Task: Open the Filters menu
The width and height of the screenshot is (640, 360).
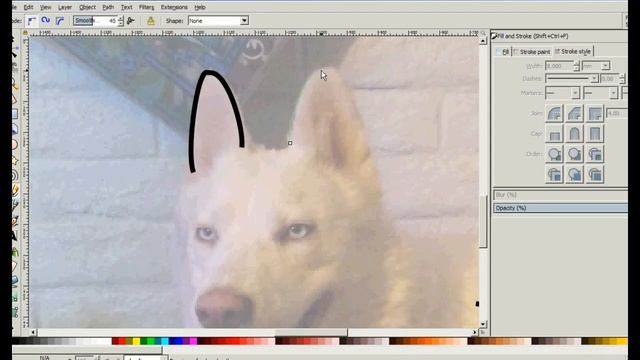Action: [x=146, y=7]
